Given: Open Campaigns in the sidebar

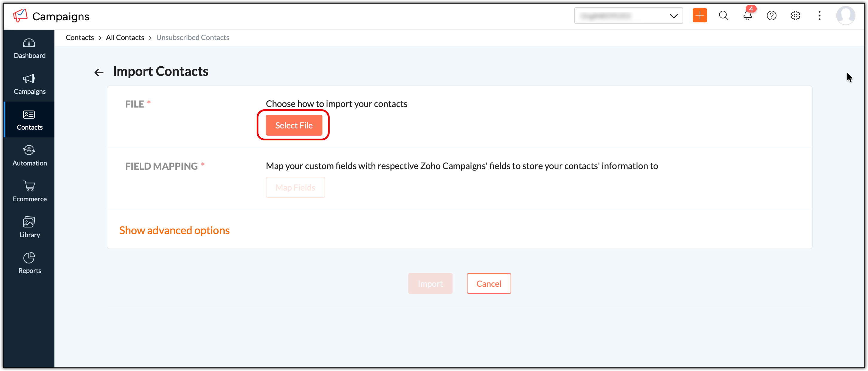Looking at the screenshot, I should (29, 84).
